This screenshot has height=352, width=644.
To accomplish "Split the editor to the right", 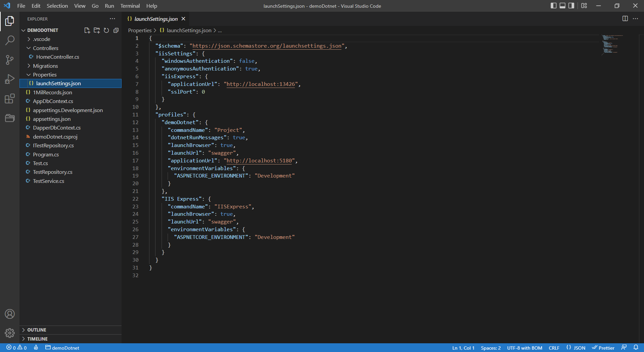I will (625, 19).
